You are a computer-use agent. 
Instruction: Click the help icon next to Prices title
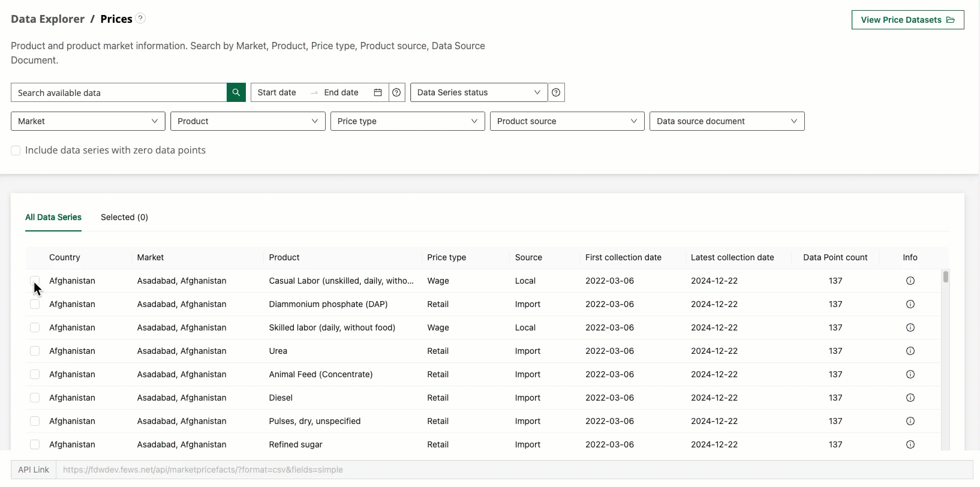140,18
